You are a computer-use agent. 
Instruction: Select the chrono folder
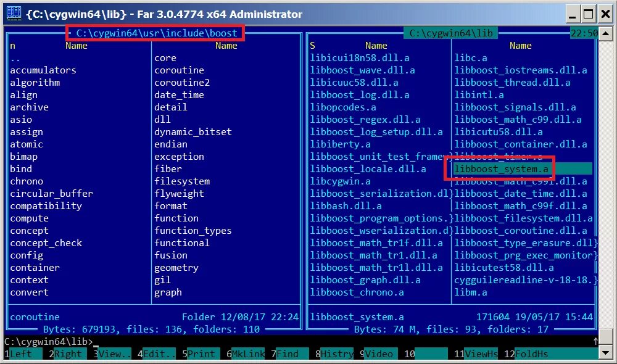27,181
